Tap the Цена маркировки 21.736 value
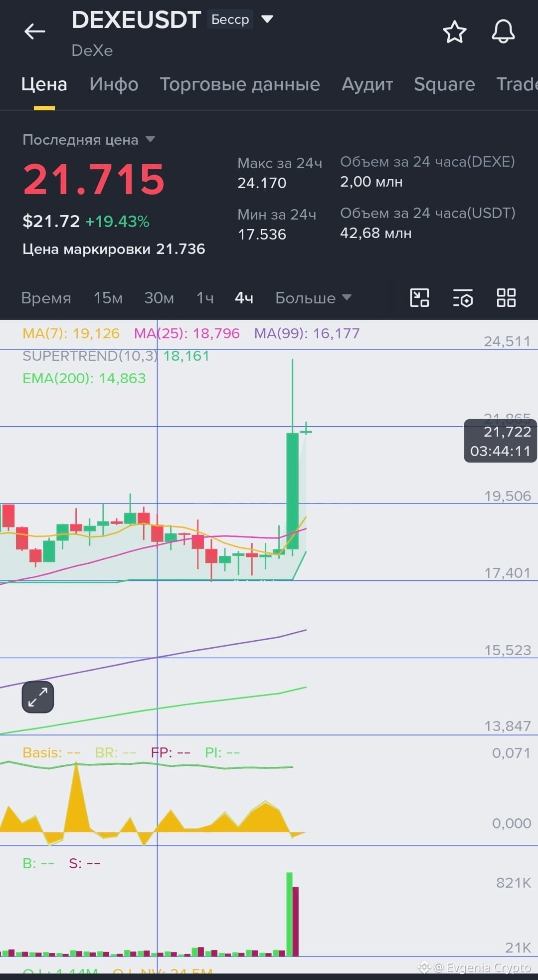538x980 pixels. tap(180, 249)
